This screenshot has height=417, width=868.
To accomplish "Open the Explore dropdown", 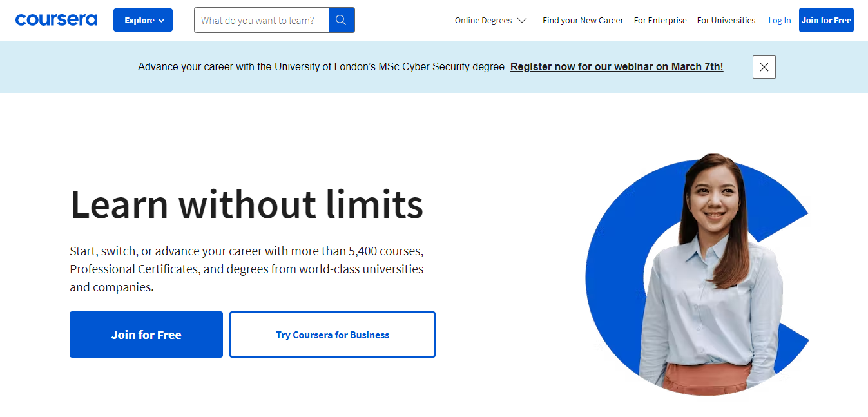I will (x=143, y=20).
